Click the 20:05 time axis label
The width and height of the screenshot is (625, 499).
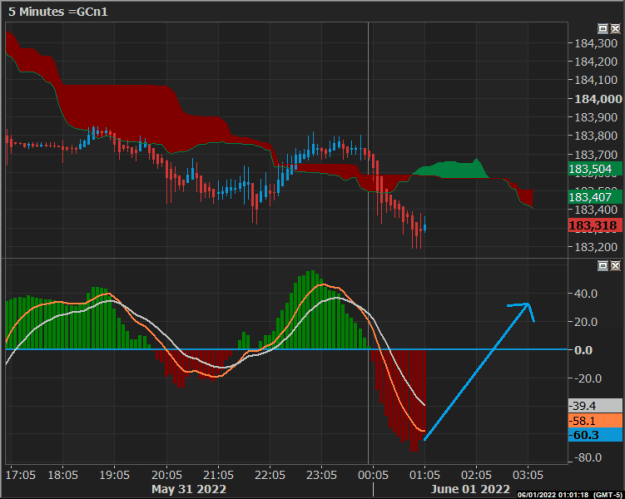click(166, 475)
